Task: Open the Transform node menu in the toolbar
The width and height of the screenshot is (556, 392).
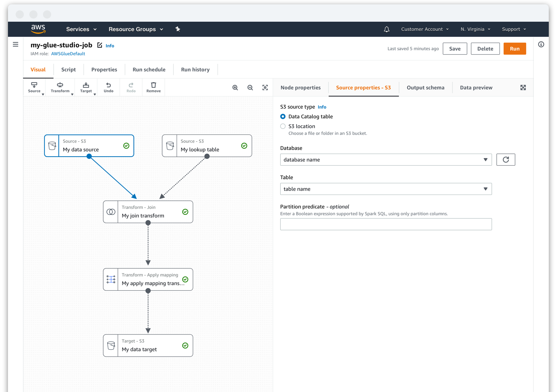Action: (x=60, y=88)
